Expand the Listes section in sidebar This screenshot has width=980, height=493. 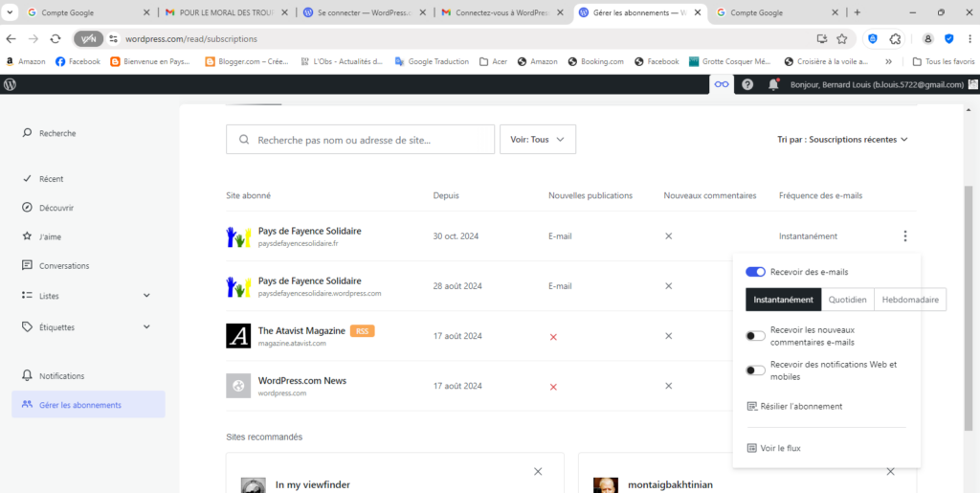click(146, 296)
